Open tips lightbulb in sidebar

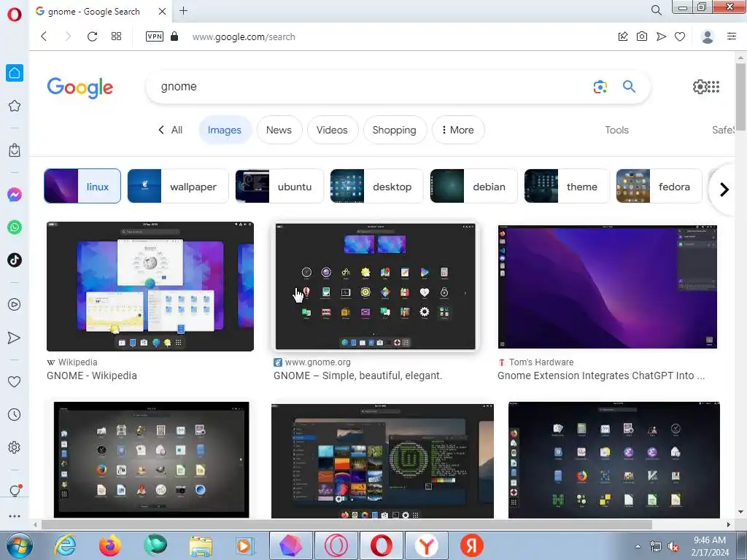15,491
